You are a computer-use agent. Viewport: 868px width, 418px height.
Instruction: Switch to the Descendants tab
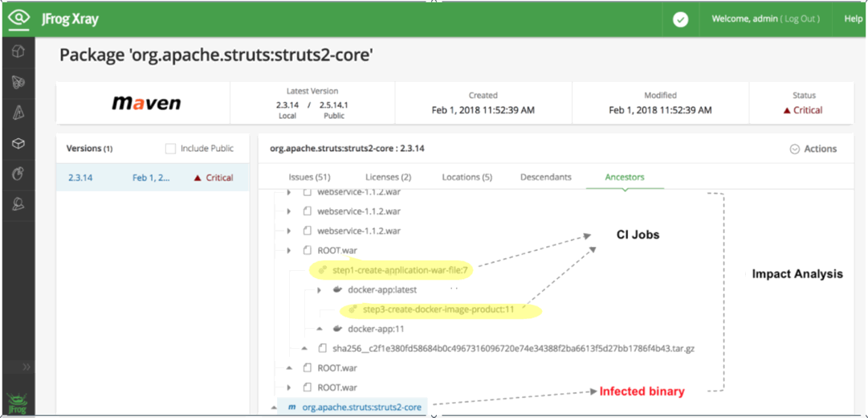(546, 178)
